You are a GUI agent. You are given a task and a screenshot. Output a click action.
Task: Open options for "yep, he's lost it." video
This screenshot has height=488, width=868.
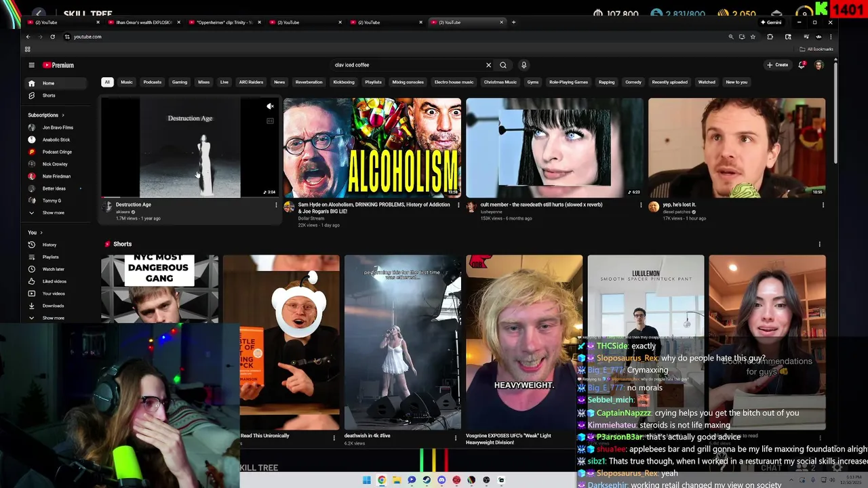(x=823, y=205)
